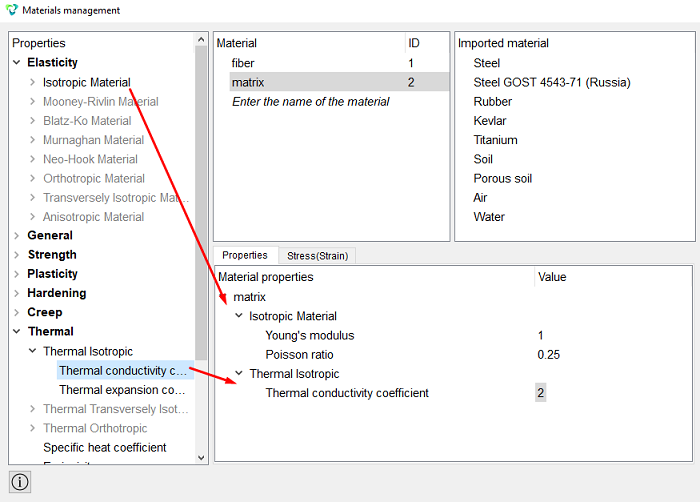Screen dimensions: 700x502
Task: Click the properties scrollbar down arrow
Action: click(201, 458)
